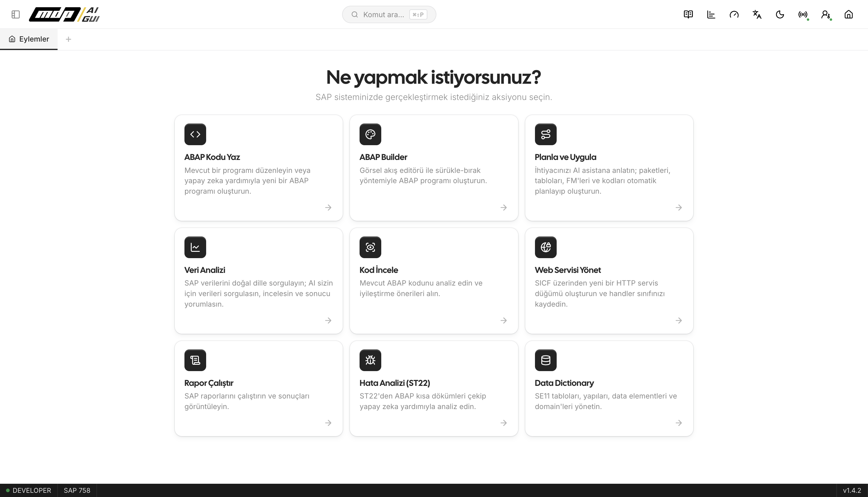Click the arrow on Veri Analizi card

click(x=328, y=320)
